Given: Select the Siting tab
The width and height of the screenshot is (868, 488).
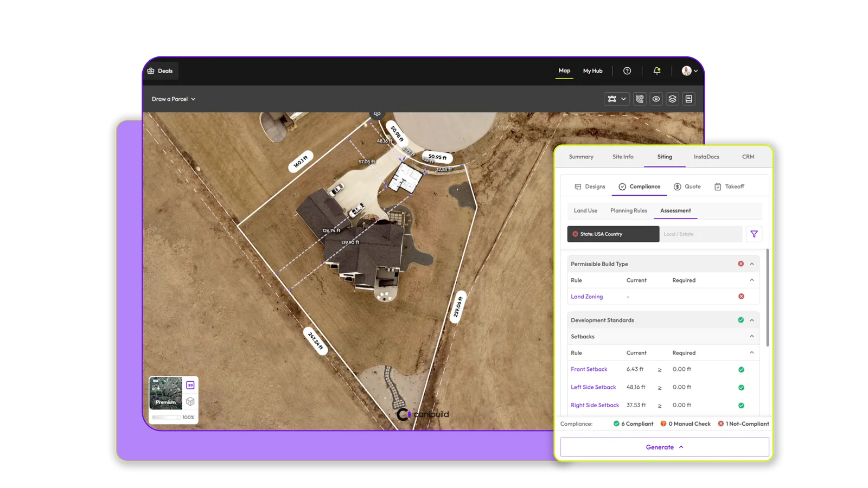Looking at the screenshot, I should (665, 157).
